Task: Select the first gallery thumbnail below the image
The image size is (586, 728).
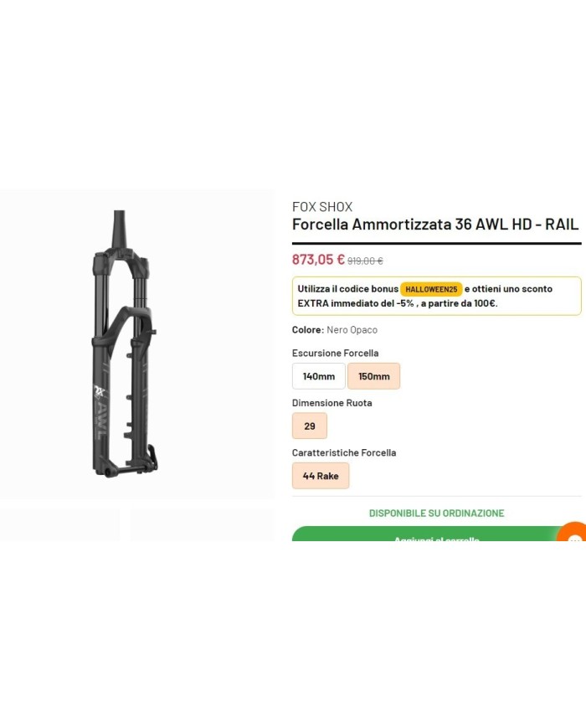Action: 59,528
